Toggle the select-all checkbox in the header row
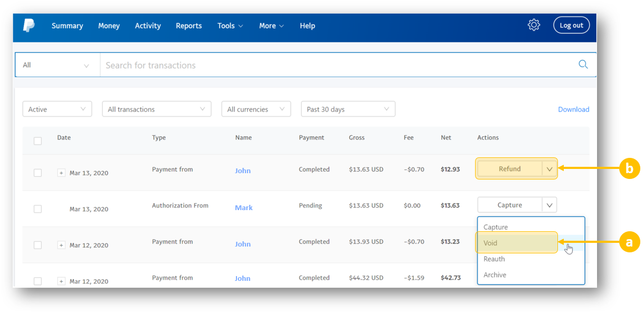The width and height of the screenshot is (644, 312). point(37,141)
